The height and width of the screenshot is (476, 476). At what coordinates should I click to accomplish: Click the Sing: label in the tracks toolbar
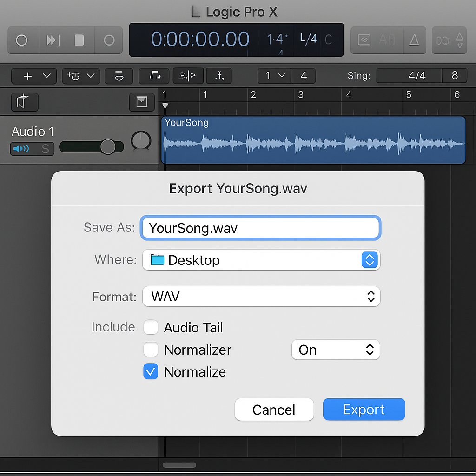point(359,76)
